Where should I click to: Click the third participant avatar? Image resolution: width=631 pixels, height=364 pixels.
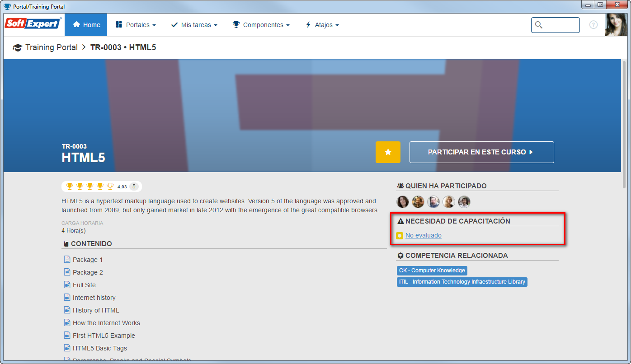(433, 201)
